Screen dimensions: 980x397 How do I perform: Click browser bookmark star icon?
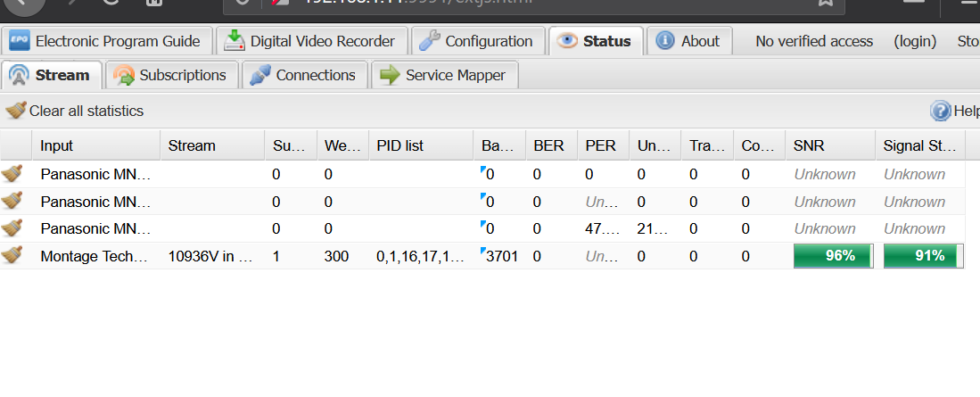826,3
